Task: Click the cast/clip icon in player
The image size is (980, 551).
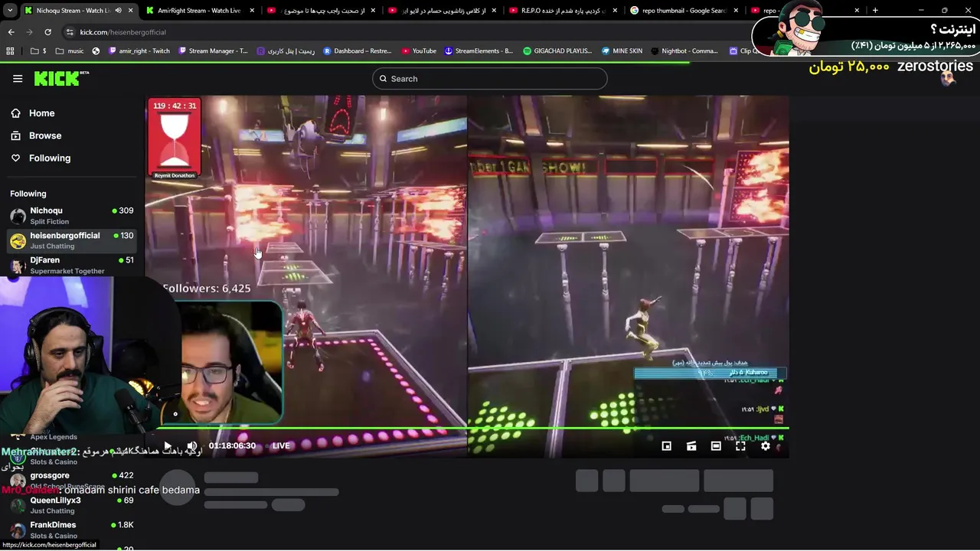Action: 691,445
